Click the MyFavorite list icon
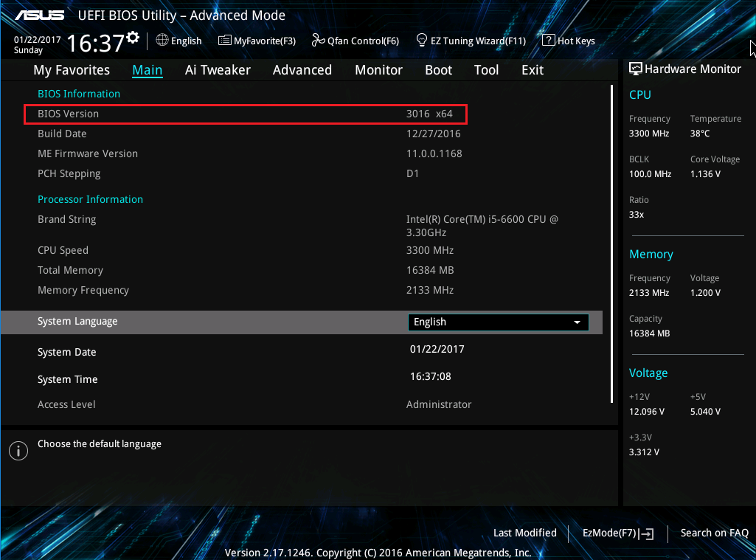 tap(224, 40)
